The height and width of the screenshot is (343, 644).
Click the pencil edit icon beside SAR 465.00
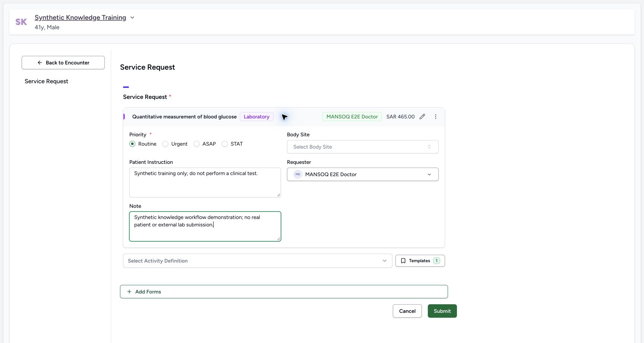pos(422,117)
